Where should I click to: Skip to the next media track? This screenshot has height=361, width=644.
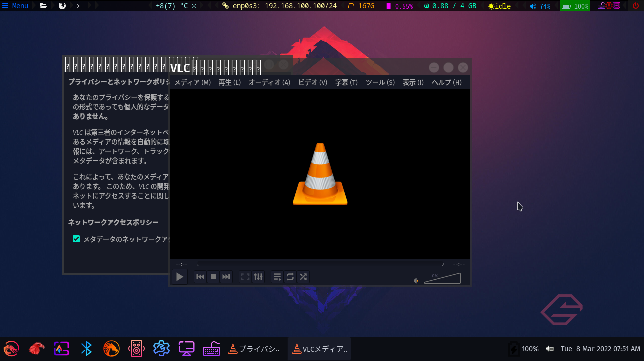click(x=226, y=277)
